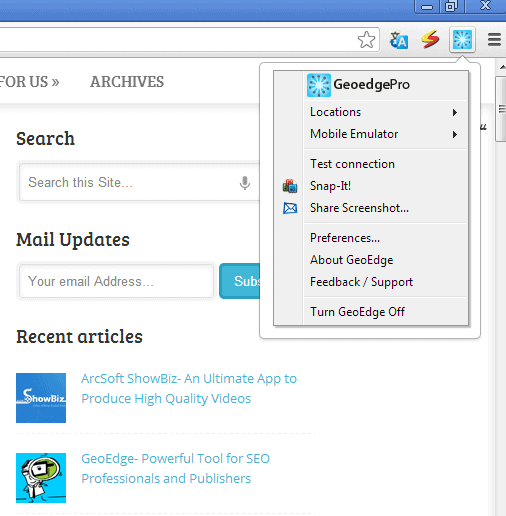Screen dimensions: 506x516
Task: Click the Snap-It! camera icon
Action: point(290,186)
